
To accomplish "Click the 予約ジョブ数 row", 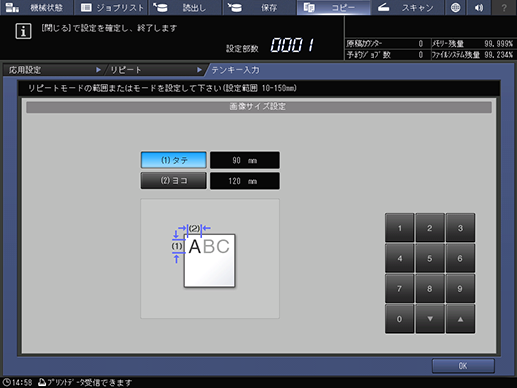I will (x=387, y=55).
